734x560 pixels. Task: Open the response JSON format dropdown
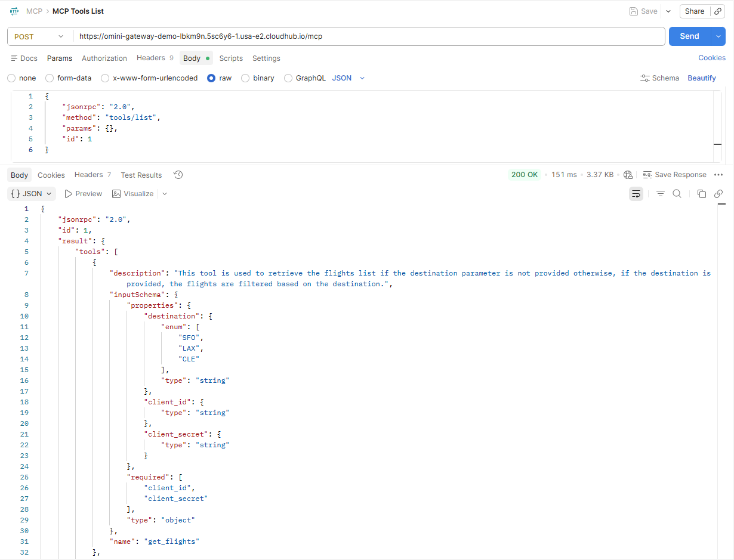[x=32, y=194]
